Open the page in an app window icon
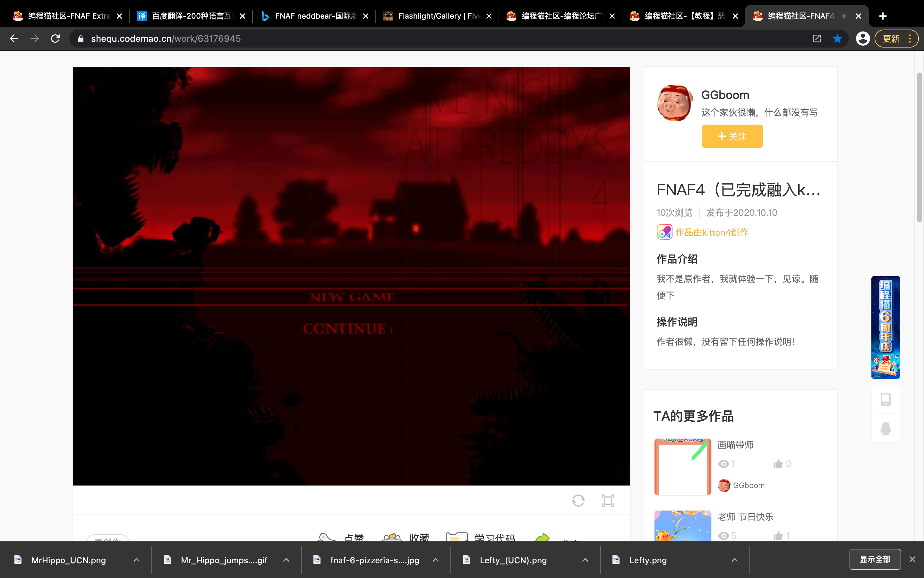The width and height of the screenshot is (924, 578). click(817, 39)
